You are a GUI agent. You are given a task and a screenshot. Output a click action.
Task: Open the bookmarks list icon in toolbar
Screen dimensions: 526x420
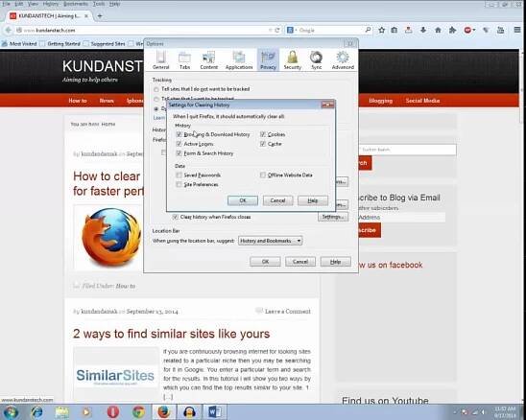pyautogui.click(x=394, y=30)
